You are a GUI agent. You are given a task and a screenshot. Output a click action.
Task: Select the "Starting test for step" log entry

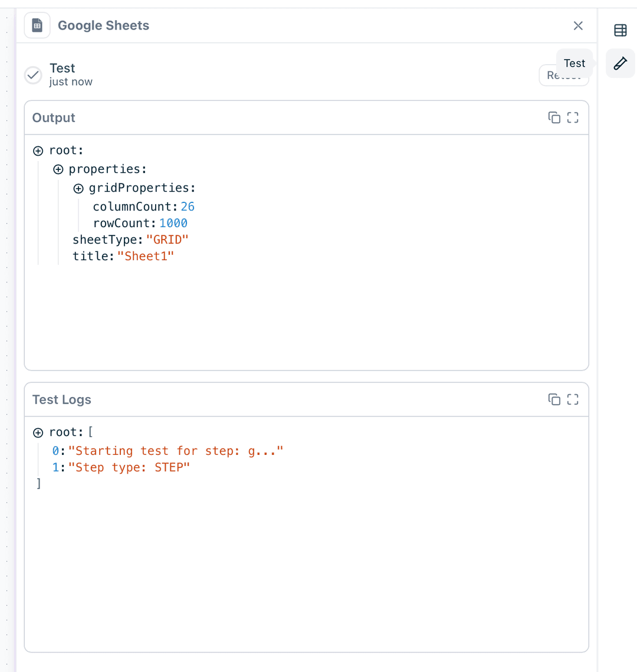[175, 451]
